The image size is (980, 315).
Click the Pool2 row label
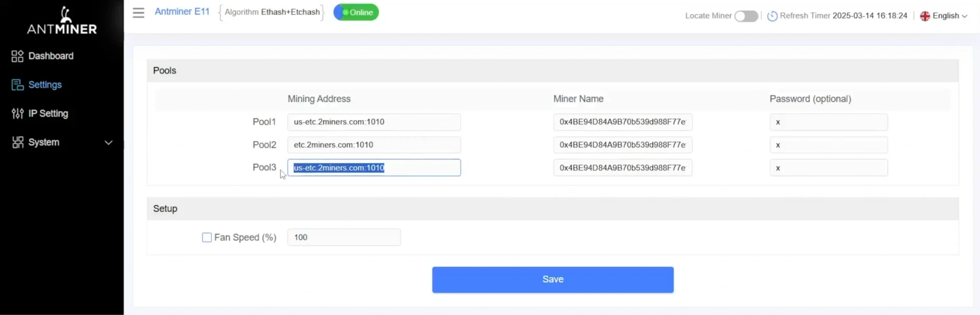(x=264, y=145)
